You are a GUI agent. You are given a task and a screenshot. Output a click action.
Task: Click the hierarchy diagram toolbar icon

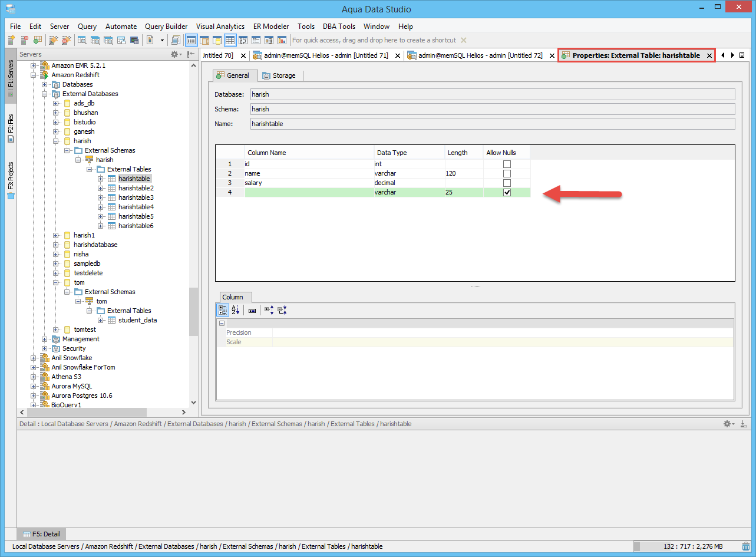click(x=269, y=40)
